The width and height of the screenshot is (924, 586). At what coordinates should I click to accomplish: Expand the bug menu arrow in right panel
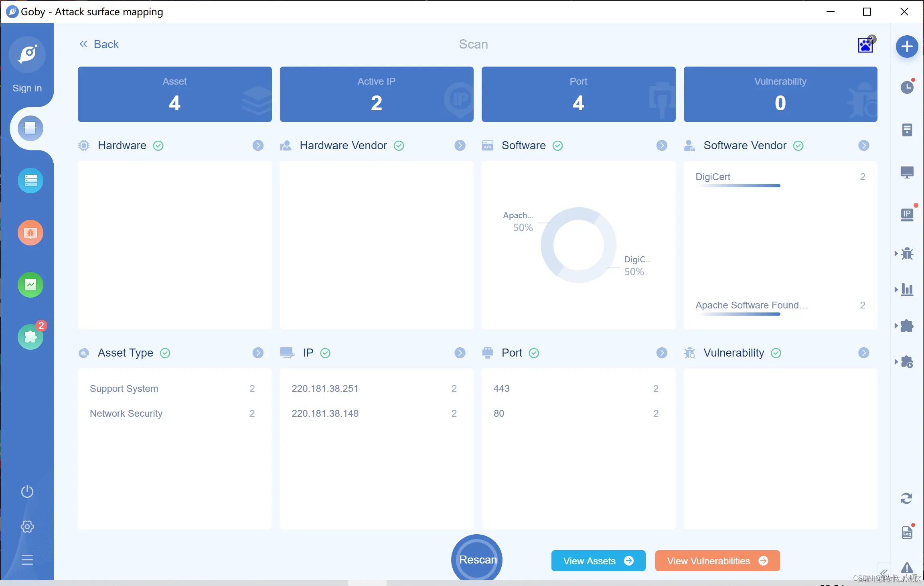[x=896, y=253]
